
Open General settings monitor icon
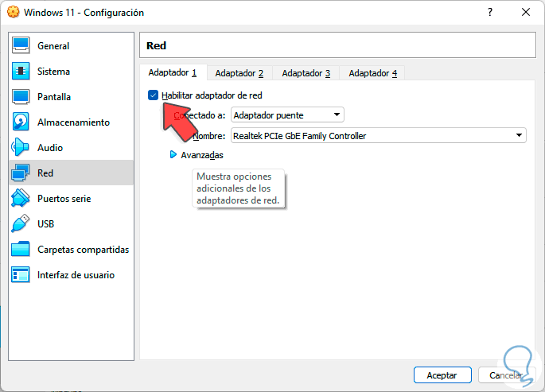coord(21,45)
